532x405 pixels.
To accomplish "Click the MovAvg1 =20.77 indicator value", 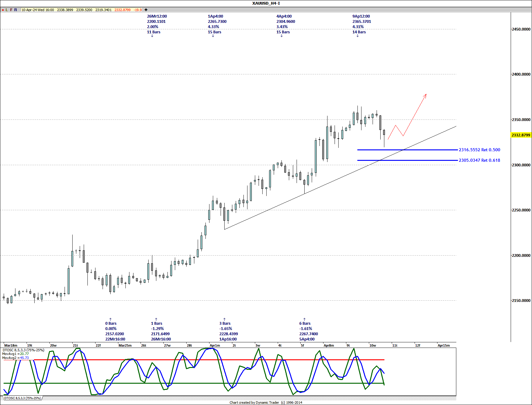I will (15, 354).
